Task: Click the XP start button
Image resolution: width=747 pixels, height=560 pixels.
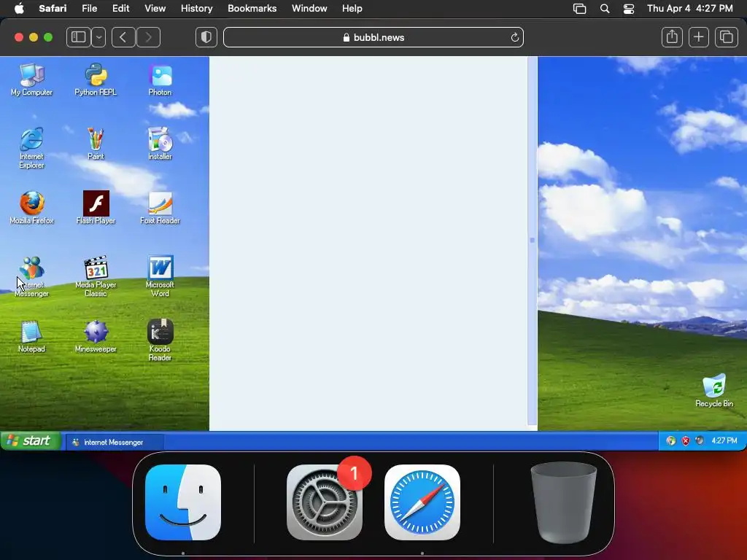Action: 31,441
